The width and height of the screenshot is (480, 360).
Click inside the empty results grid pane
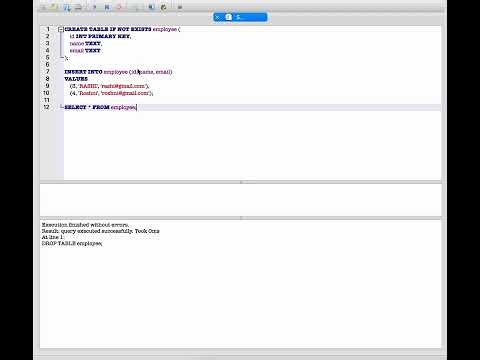click(241, 200)
